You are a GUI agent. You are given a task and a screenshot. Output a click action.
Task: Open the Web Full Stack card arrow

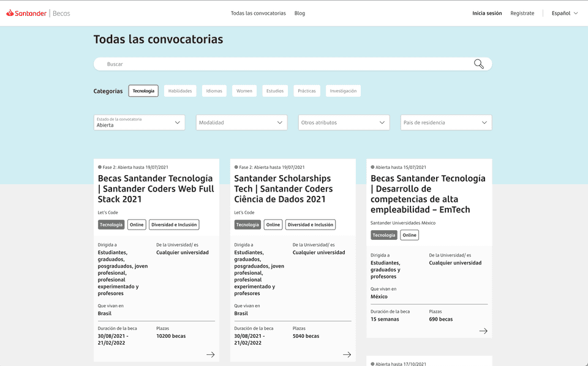point(211,354)
